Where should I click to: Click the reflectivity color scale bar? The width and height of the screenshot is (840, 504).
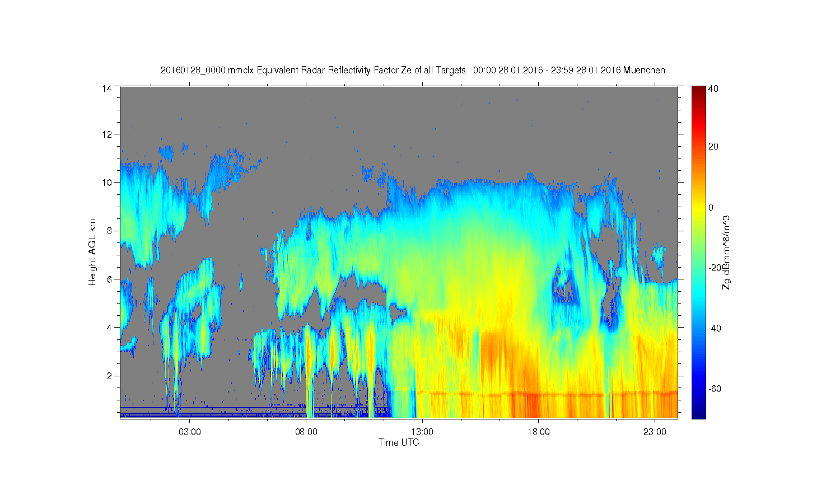(x=698, y=252)
